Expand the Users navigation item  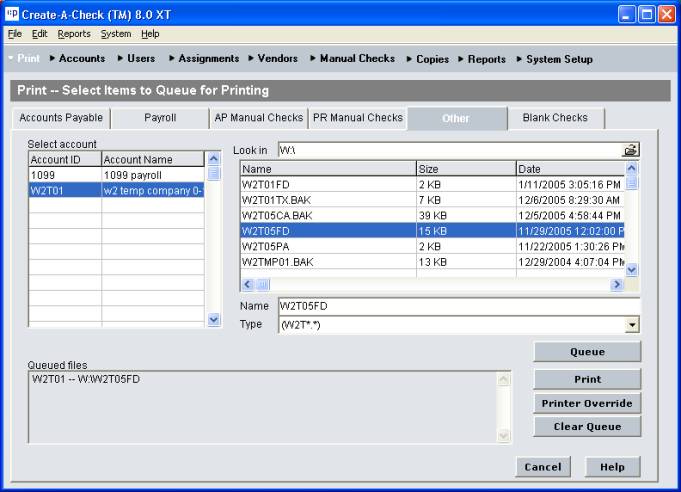point(136,58)
